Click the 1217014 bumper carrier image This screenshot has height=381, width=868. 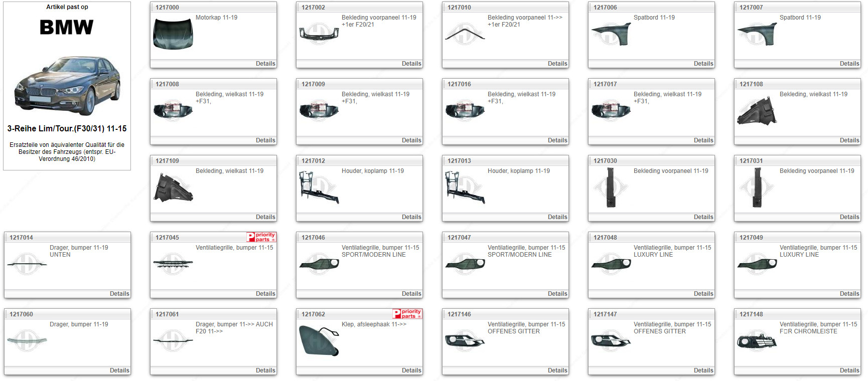(27, 264)
